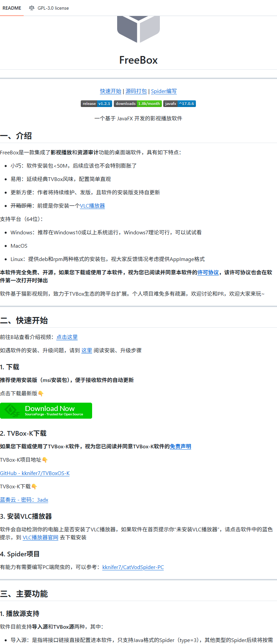Open the 源码打包 link
The height and width of the screenshot is (644, 277).
coord(136,91)
